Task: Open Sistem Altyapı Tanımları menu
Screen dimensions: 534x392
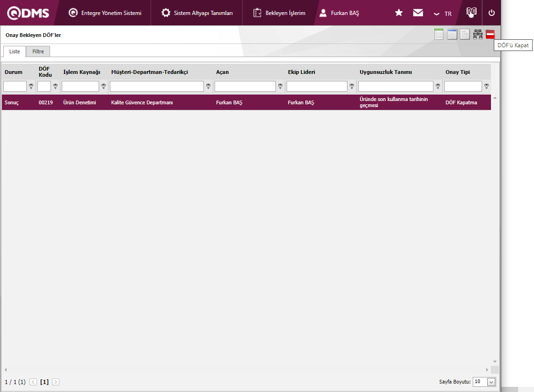Action: (x=197, y=13)
